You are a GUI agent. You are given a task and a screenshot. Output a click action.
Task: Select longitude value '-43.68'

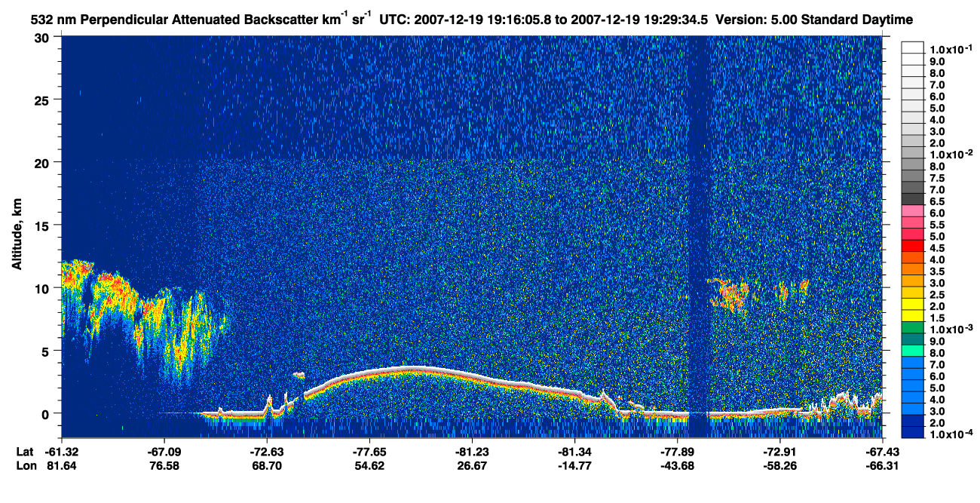click(677, 466)
